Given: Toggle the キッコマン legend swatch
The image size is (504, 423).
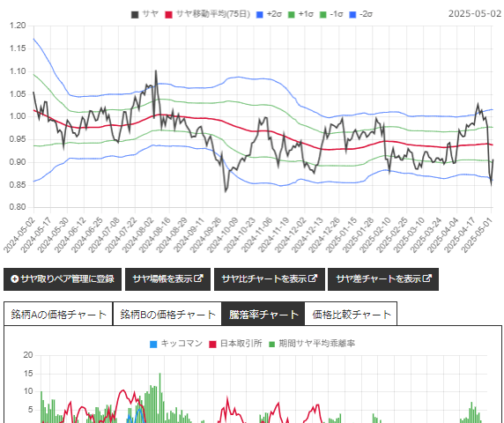Looking at the screenshot, I should (x=153, y=345).
